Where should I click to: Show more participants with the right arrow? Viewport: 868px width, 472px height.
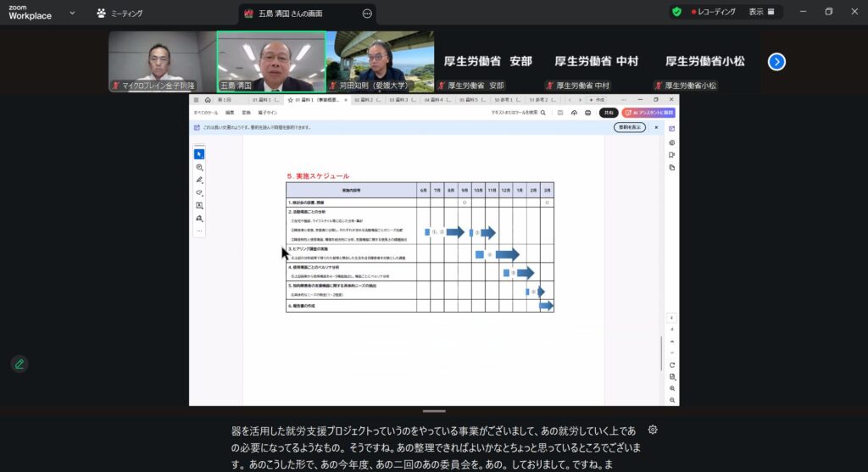point(776,61)
